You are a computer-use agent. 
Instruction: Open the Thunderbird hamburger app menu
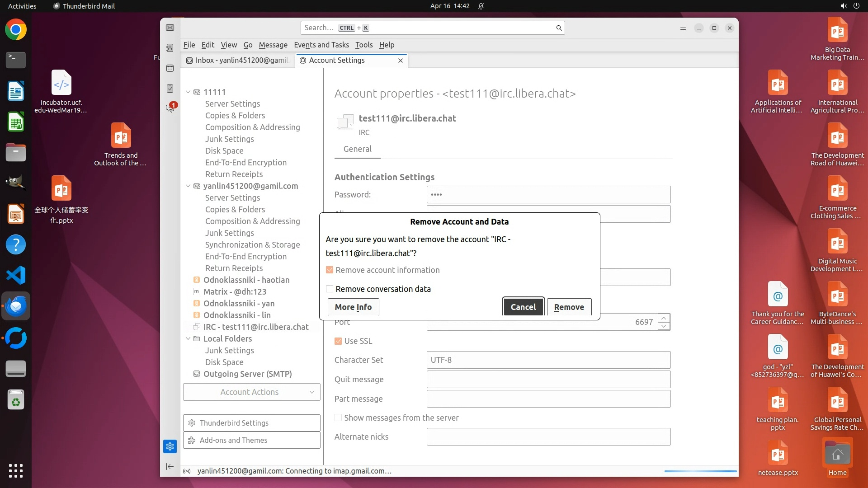pyautogui.click(x=683, y=28)
